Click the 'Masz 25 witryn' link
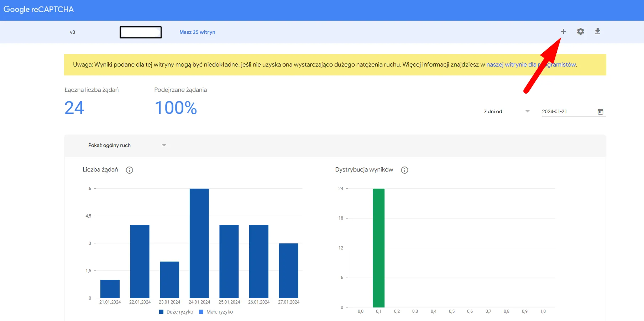Viewport: 644px width, 321px height. tap(197, 32)
